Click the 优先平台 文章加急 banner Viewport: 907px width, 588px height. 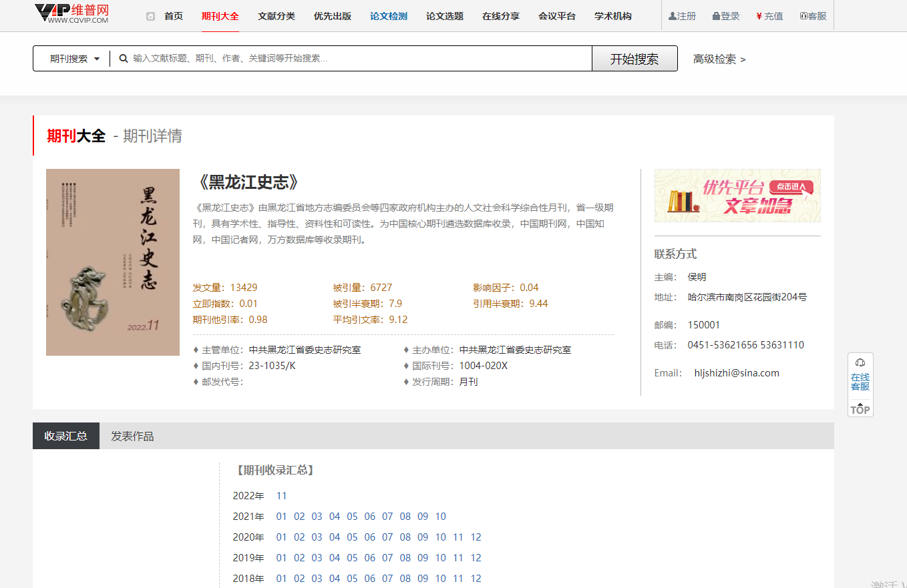737,196
